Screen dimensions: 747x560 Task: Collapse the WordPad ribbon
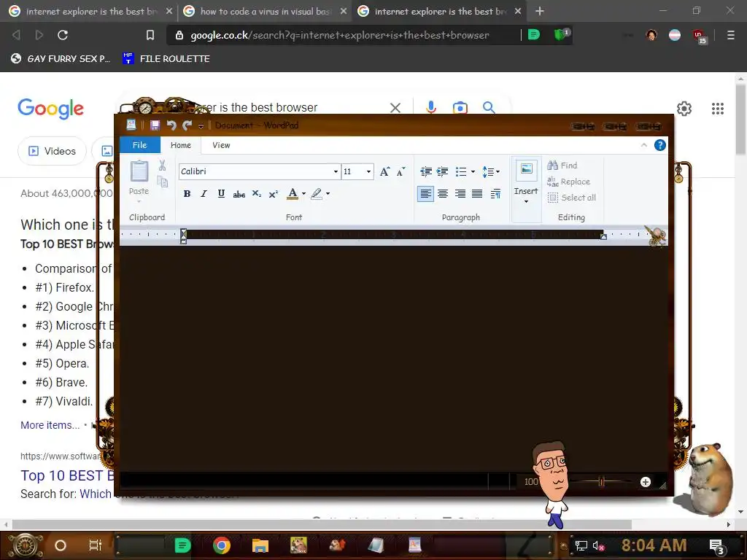click(x=643, y=145)
